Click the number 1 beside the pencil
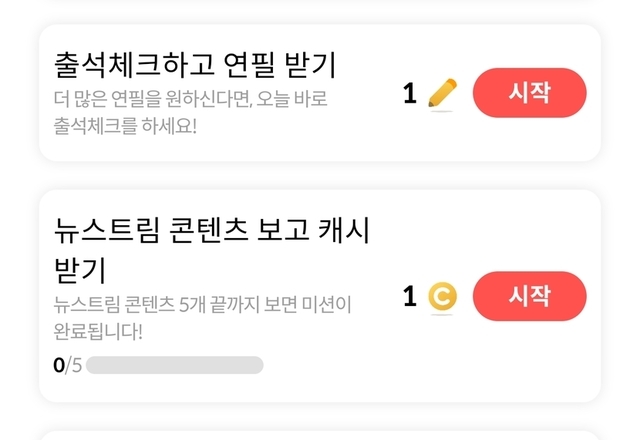Image resolution: width=640 pixels, height=440 pixels. point(409,93)
